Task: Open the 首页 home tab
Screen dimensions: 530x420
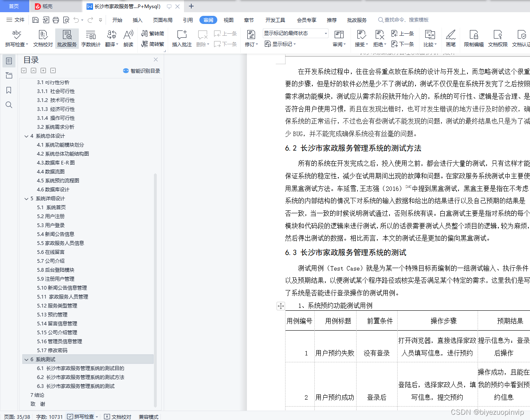Action: click(x=14, y=6)
